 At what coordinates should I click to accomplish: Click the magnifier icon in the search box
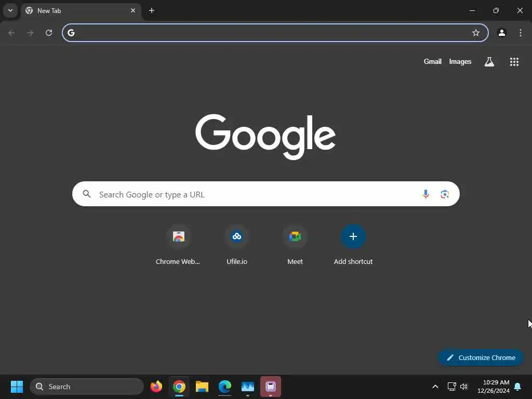click(x=87, y=194)
